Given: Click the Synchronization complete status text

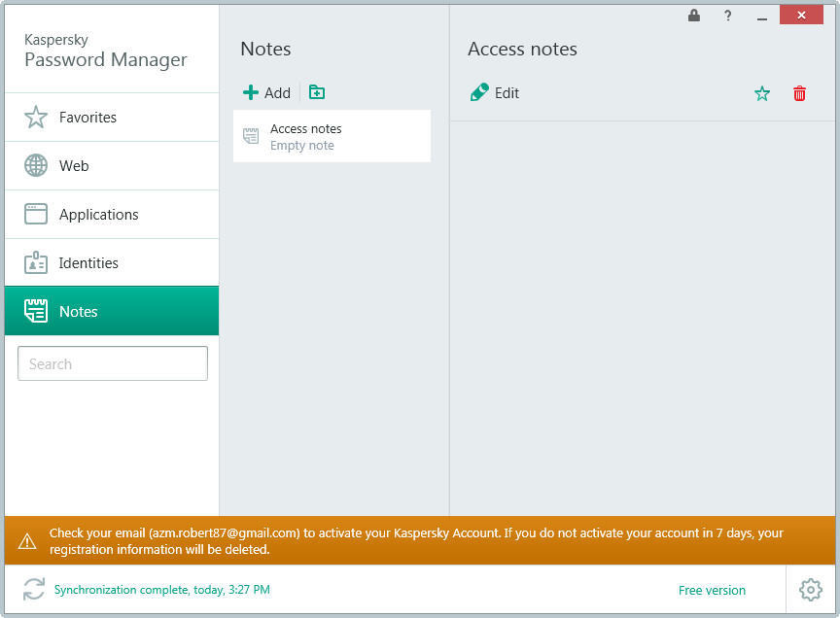Looking at the screenshot, I should coord(161,590).
